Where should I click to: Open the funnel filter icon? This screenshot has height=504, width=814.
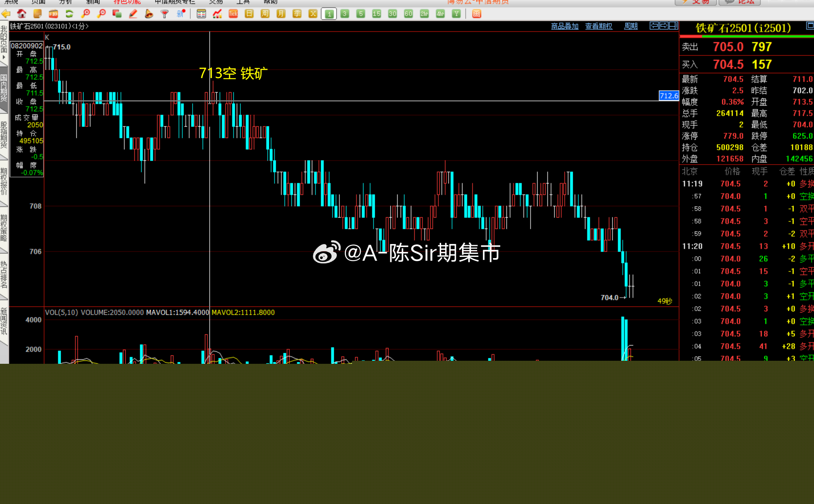(164, 14)
